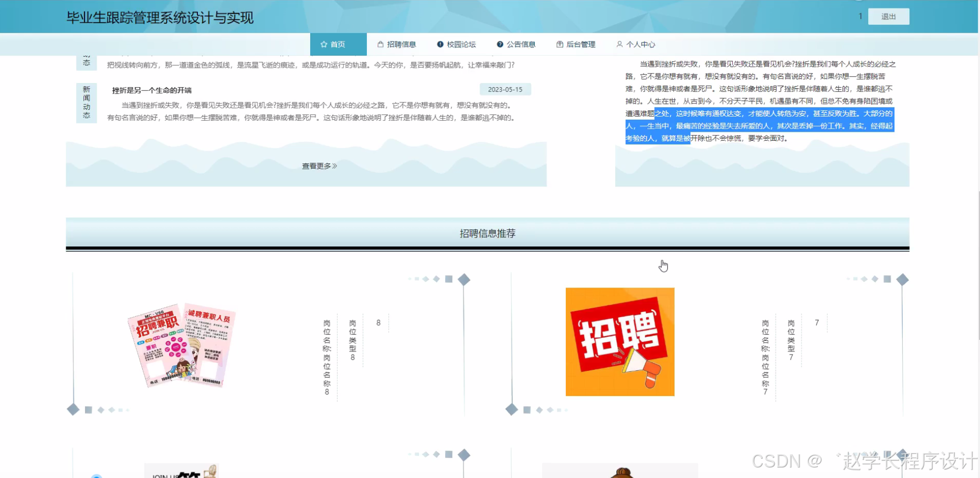Click the briefcase icon beside 招聘信息
The image size is (980, 478).
(x=380, y=44)
